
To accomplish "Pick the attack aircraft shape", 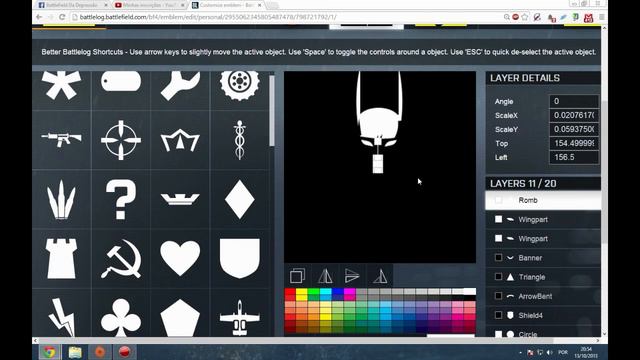I will [240, 318].
